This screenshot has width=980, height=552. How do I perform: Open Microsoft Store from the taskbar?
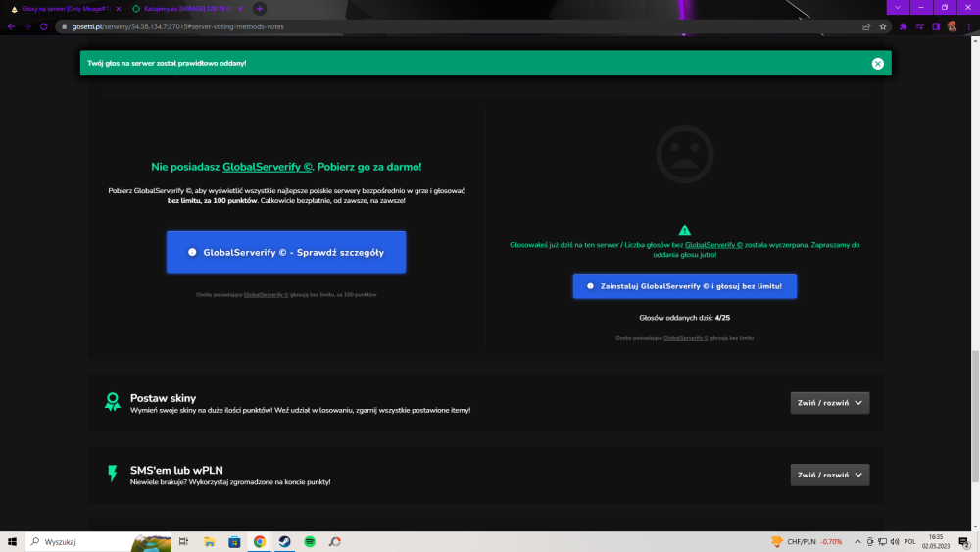coord(234,541)
